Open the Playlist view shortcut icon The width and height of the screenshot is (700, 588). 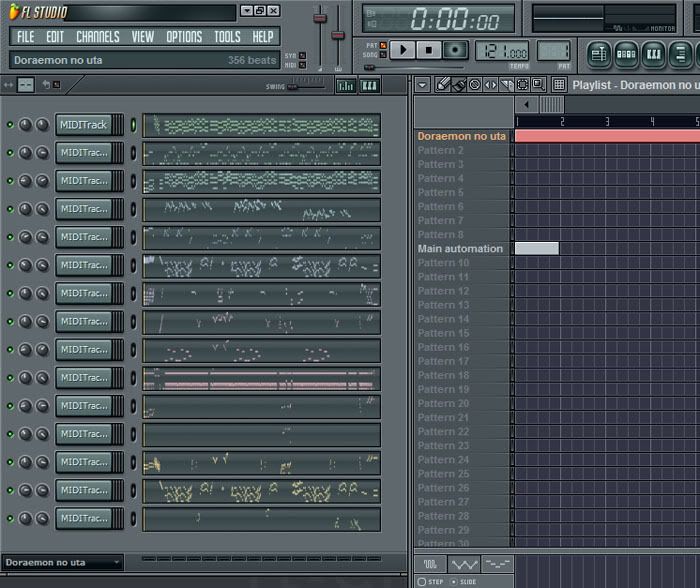pyautogui.click(x=598, y=55)
